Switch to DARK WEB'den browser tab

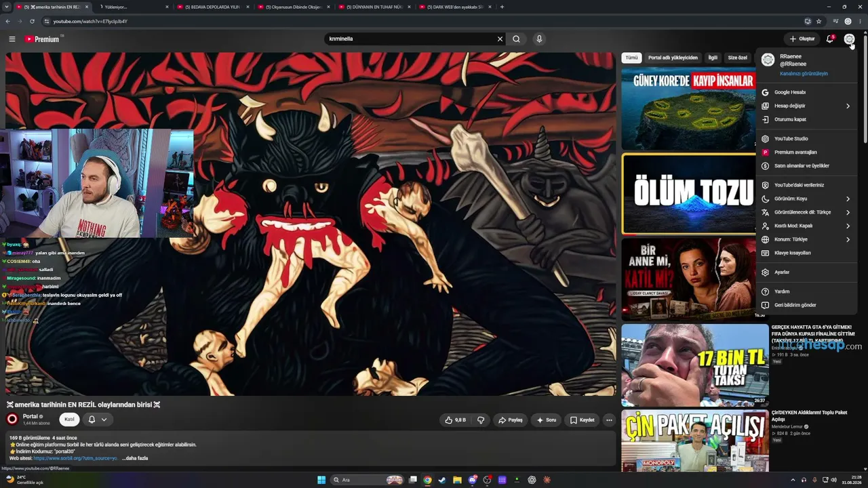pyautogui.click(x=456, y=7)
